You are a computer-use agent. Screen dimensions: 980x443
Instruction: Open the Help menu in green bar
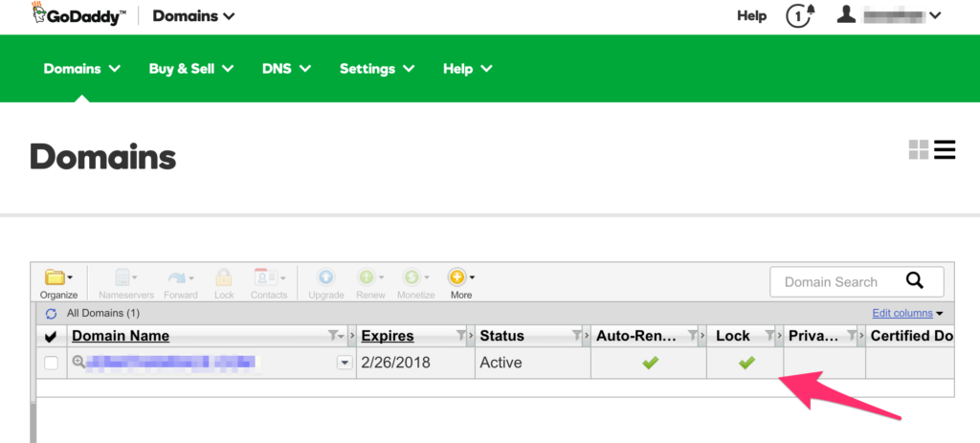(467, 69)
